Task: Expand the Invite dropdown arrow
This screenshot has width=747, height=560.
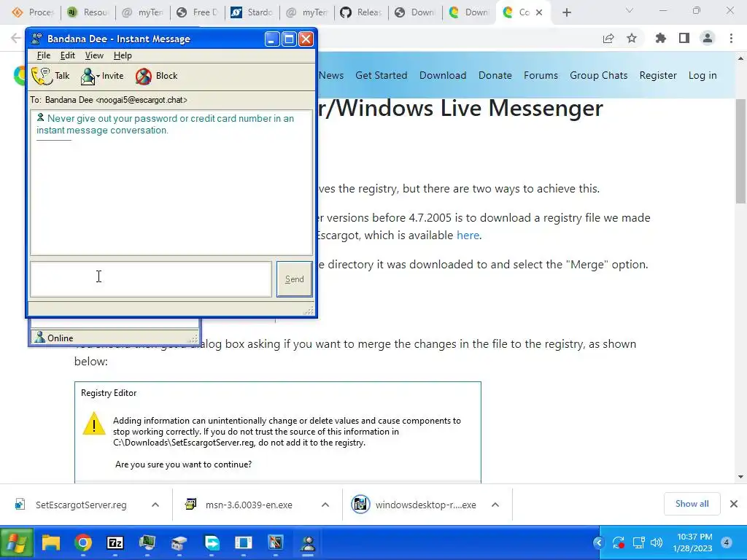Action: [98, 76]
